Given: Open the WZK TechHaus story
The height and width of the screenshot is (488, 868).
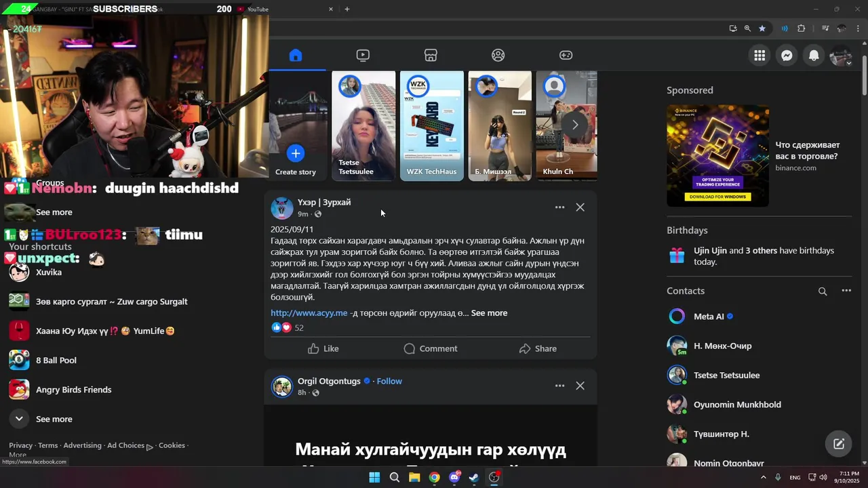Looking at the screenshot, I should point(432,125).
